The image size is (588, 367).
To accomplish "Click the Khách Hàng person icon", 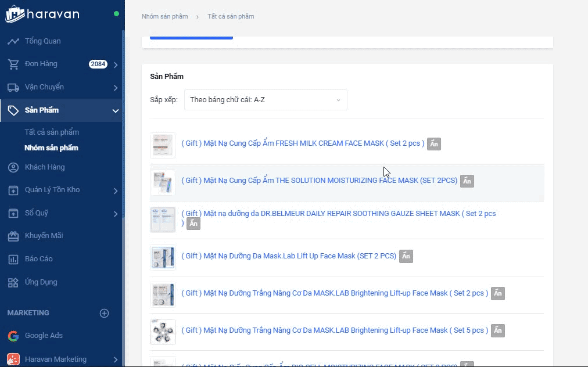I will click(x=13, y=167).
